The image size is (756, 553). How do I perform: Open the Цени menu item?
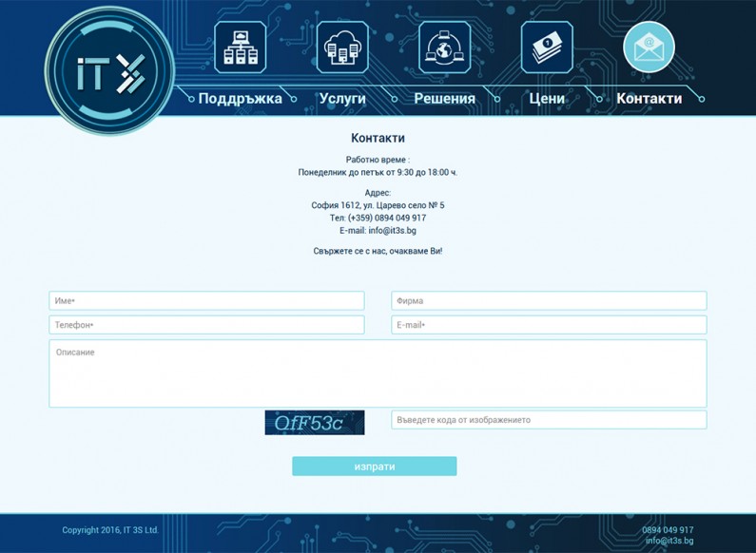point(547,99)
